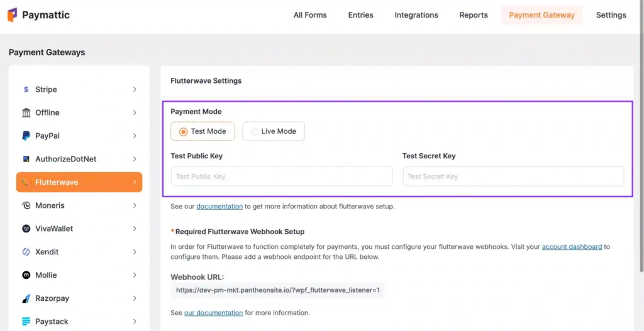
Task: Select the Xendit gateway label
Action: [47, 252]
